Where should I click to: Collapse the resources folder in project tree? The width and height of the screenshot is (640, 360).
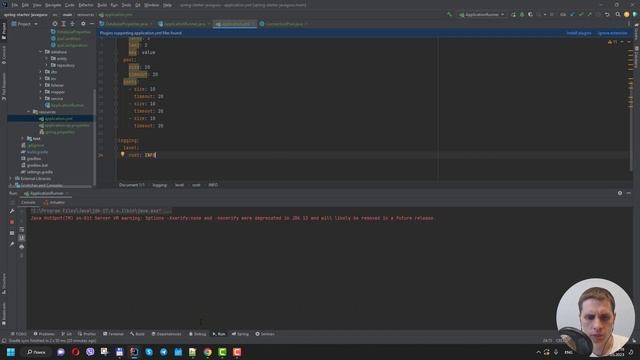click(29, 112)
